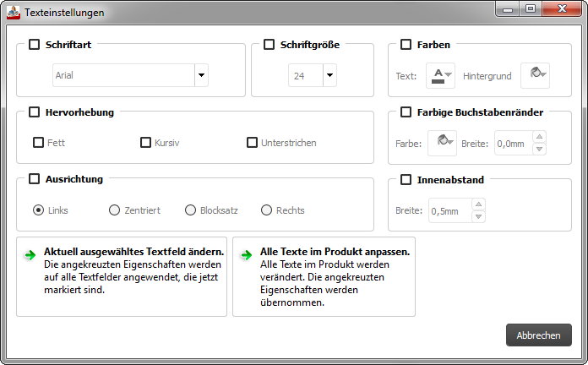The height and width of the screenshot is (365, 588).
Task: Enable the Schriftart checkbox
Action: 35,45
